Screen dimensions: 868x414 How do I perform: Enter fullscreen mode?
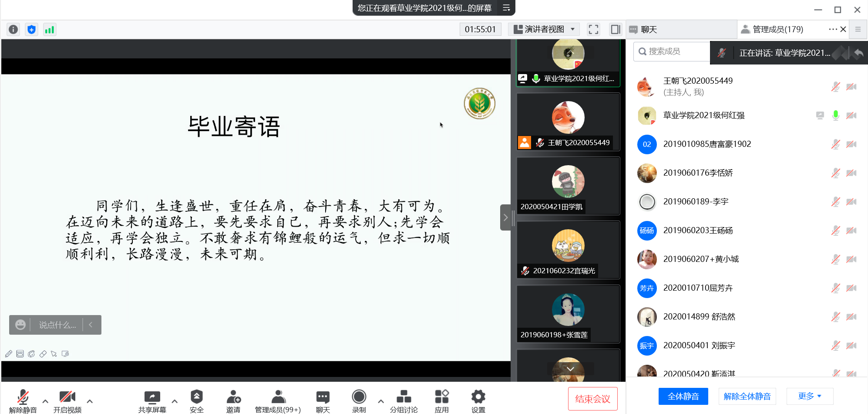[593, 29]
